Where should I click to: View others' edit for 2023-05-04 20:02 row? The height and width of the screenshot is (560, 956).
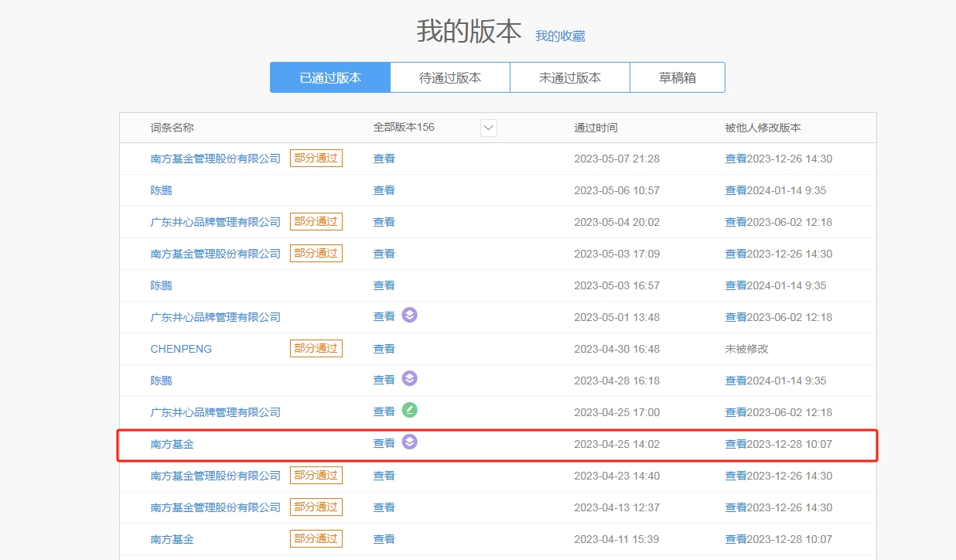pos(736,222)
